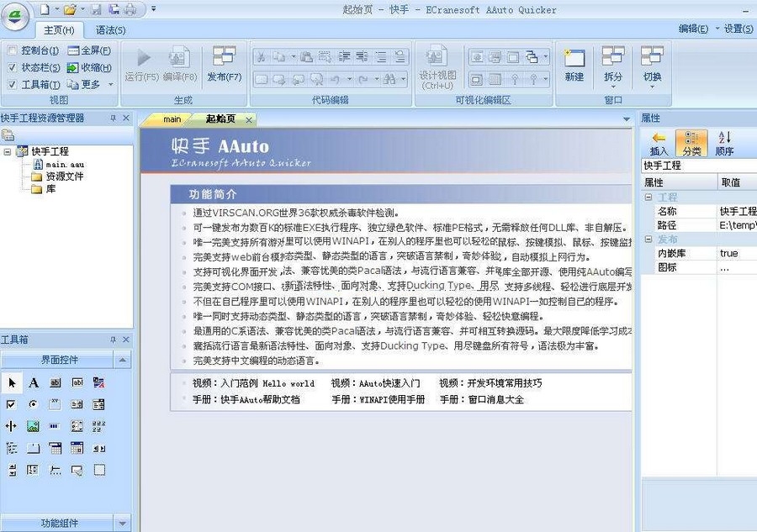Switch to the 语法(S) ribbon tab

click(109, 28)
